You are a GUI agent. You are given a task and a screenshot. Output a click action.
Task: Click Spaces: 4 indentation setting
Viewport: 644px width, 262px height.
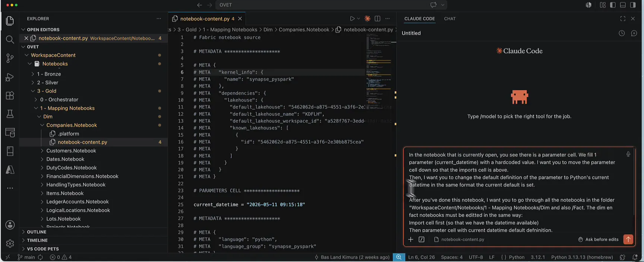pyautogui.click(x=452, y=257)
